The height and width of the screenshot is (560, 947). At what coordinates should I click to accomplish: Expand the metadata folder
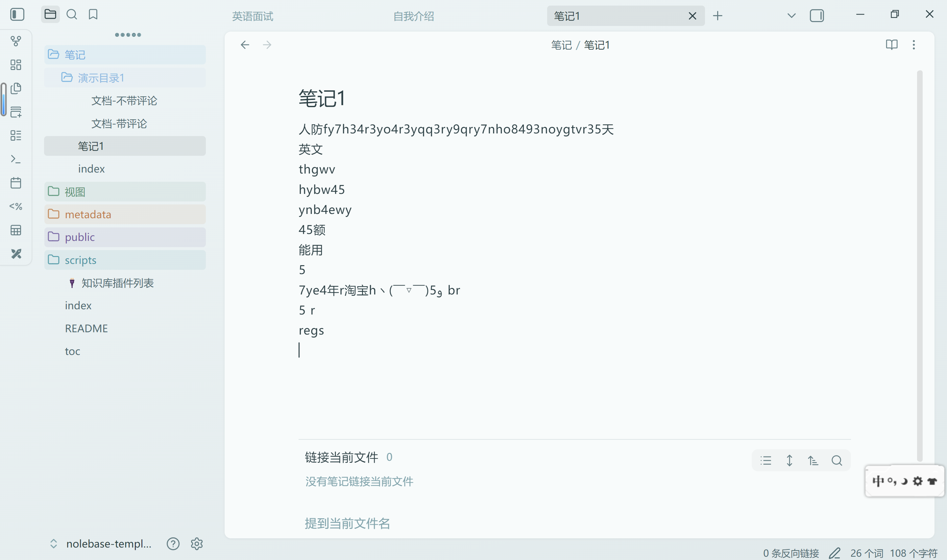pos(87,214)
